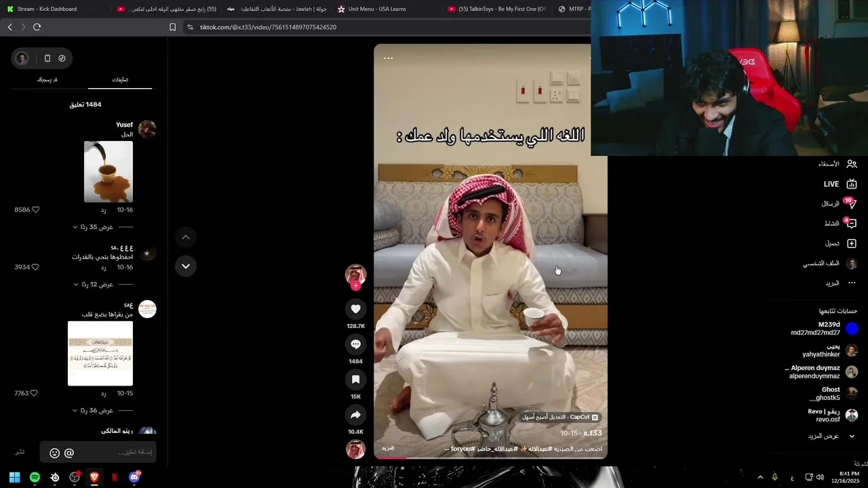Viewport: 868px width, 488px height.
Task: Share video using arrow icon
Action: click(355, 415)
